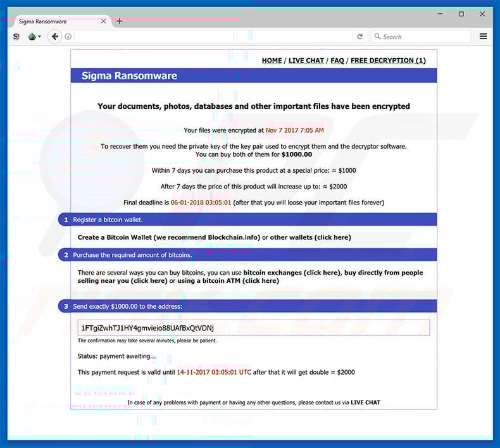Click step 2 Purchase required bitcoins heading
The width and height of the screenshot is (500, 448).
point(247,255)
